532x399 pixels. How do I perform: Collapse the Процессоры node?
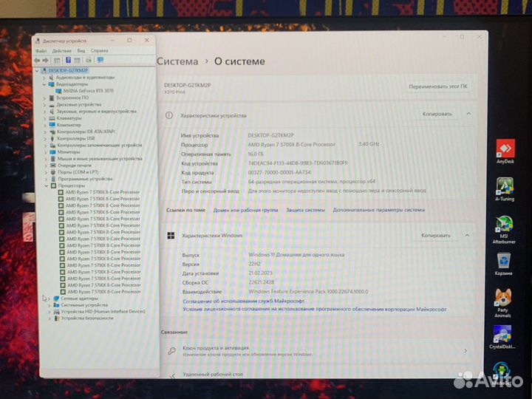[x=47, y=185]
